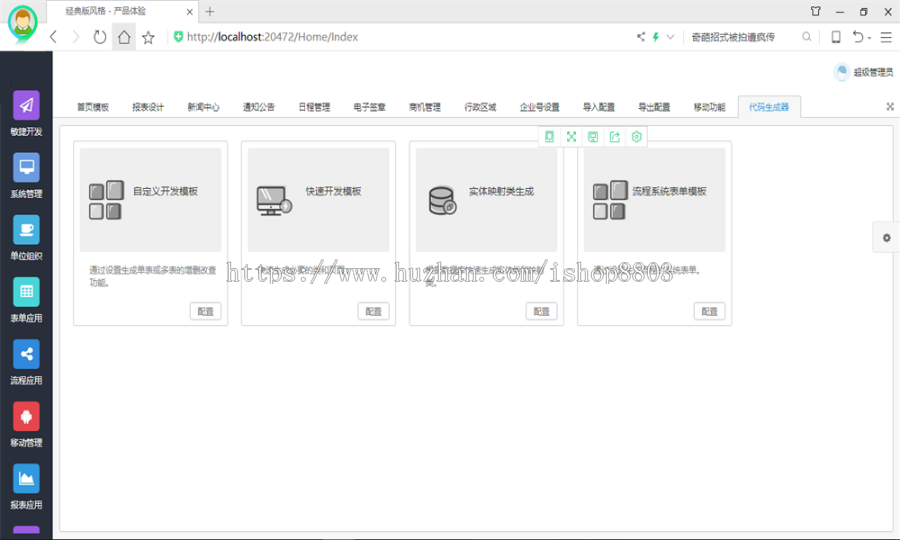The height and width of the screenshot is (540, 900).
Task: Click the mobile device view icon
Action: (836, 37)
